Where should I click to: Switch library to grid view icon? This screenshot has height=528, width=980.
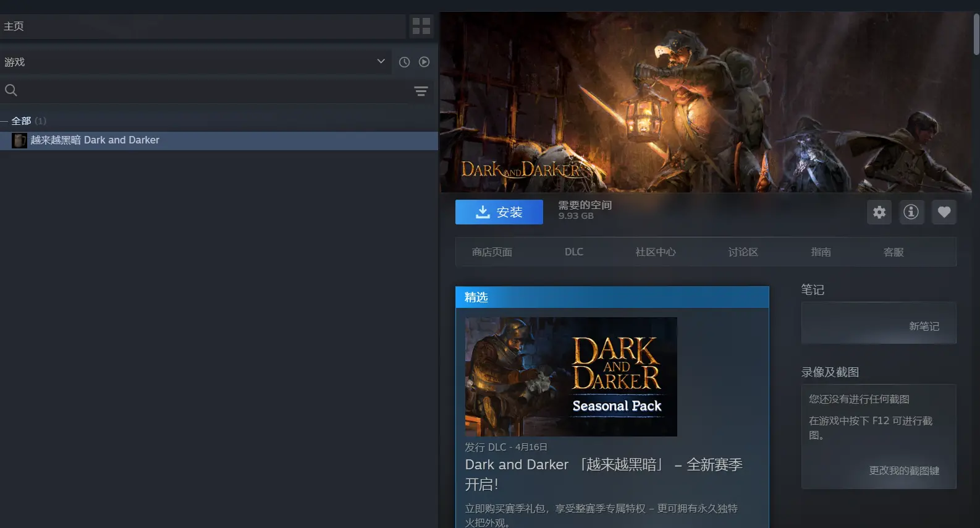pyautogui.click(x=421, y=26)
